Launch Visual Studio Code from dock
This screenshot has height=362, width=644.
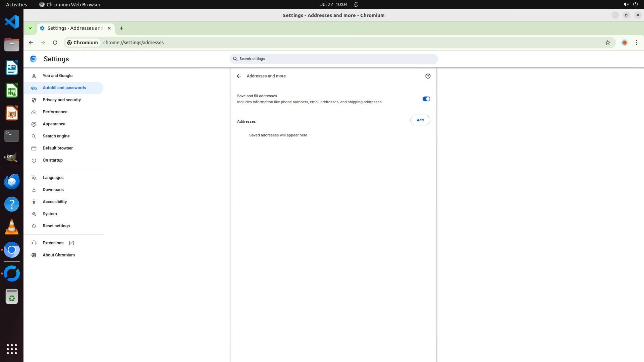pyautogui.click(x=12, y=22)
